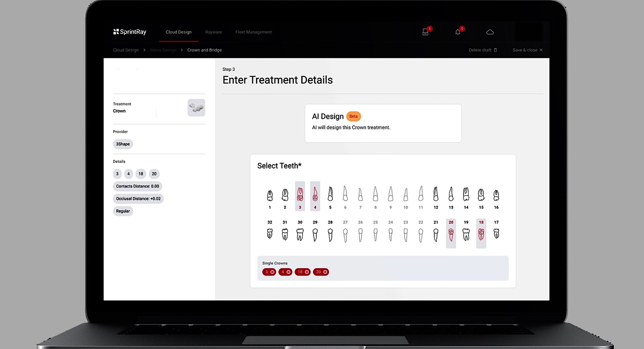Go to Cloud Design breadcrumb link

(x=126, y=50)
